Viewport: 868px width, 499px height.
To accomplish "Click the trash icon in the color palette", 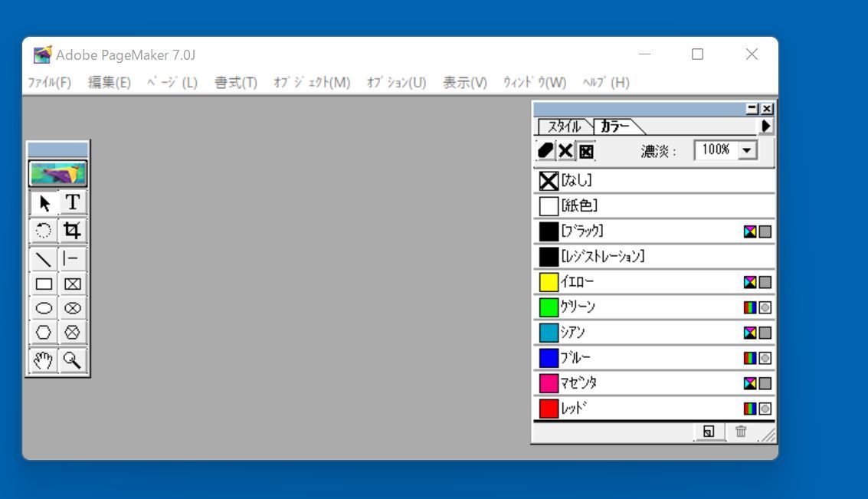I will tap(739, 432).
